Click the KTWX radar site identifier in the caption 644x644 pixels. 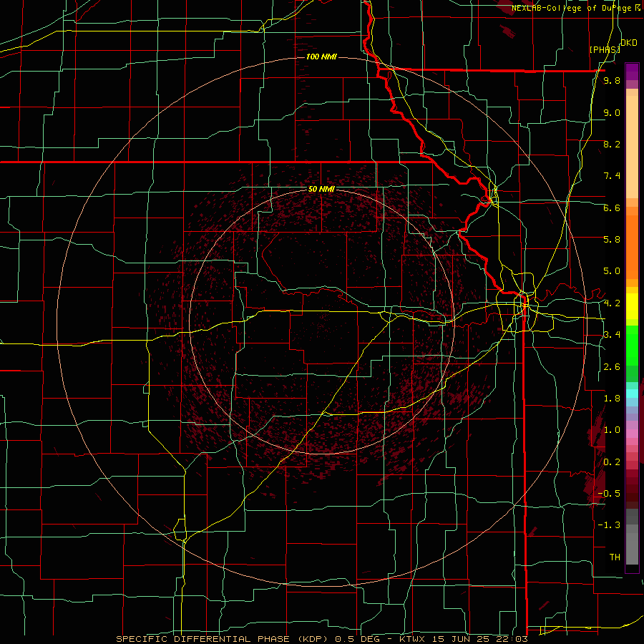pos(413,639)
